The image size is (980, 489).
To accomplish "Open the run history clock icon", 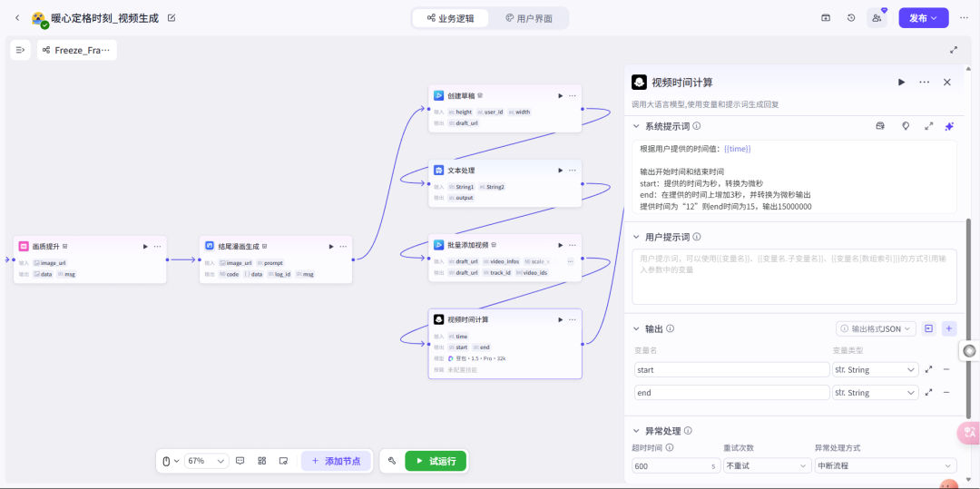I will point(851,18).
